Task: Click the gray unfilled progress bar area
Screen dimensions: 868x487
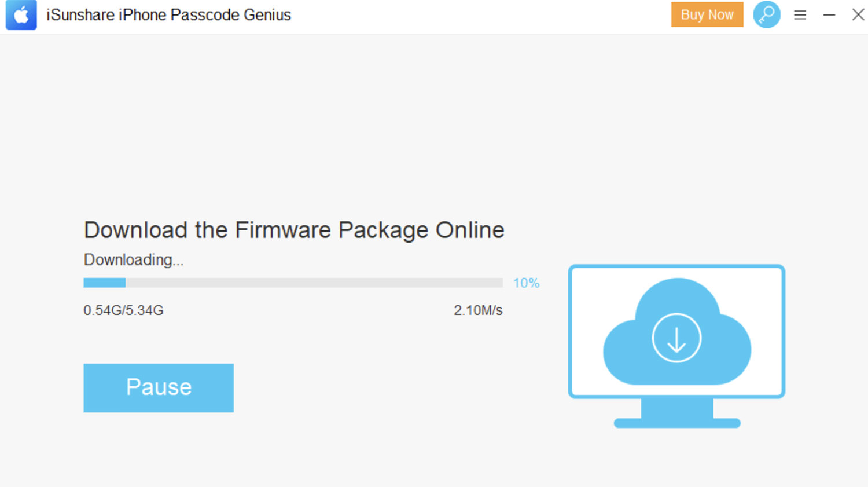Action: [314, 283]
